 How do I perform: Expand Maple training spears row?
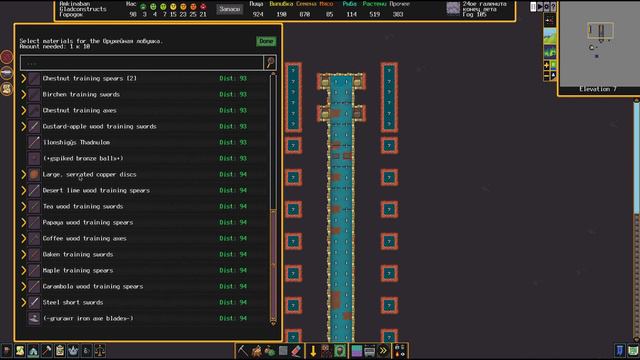click(24, 270)
